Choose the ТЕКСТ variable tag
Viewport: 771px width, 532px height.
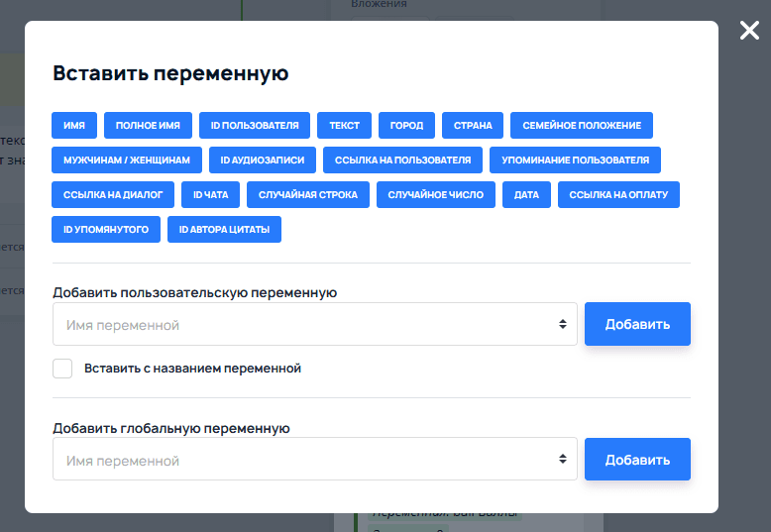tap(345, 126)
